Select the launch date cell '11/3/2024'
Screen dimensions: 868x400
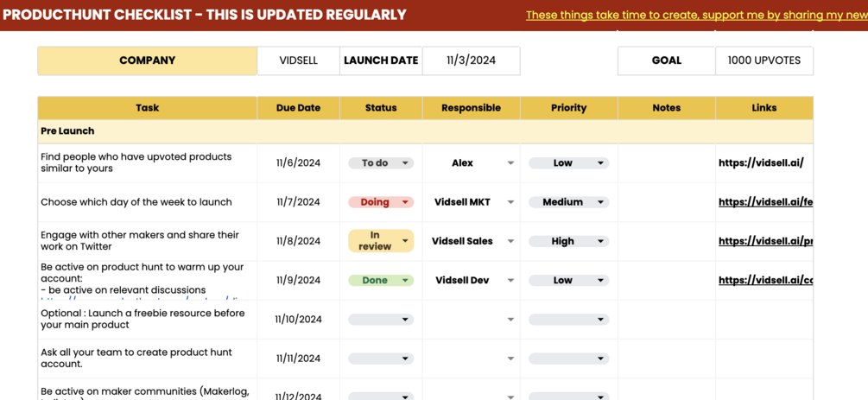[471, 60]
